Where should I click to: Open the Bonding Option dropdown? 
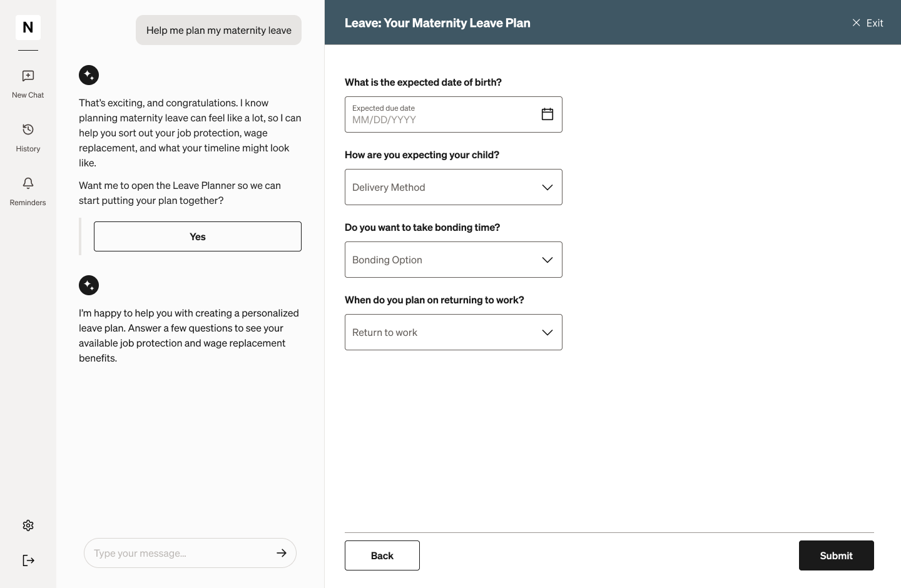click(454, 260)
